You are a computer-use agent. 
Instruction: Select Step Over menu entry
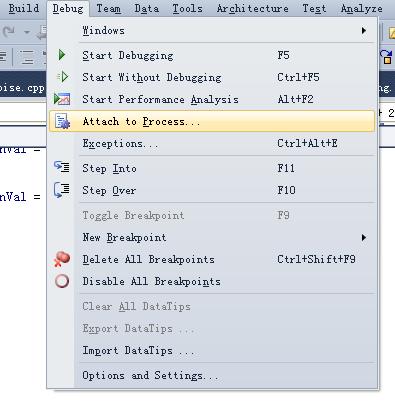pos(212,190)
